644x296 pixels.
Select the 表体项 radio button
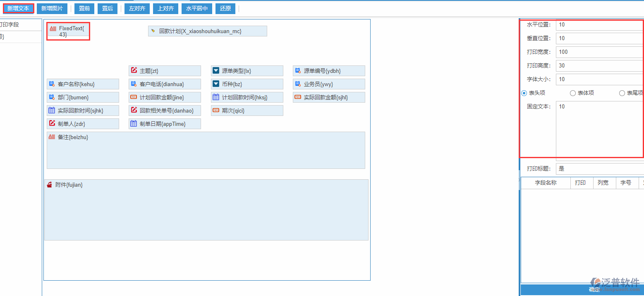coord(573,93)
